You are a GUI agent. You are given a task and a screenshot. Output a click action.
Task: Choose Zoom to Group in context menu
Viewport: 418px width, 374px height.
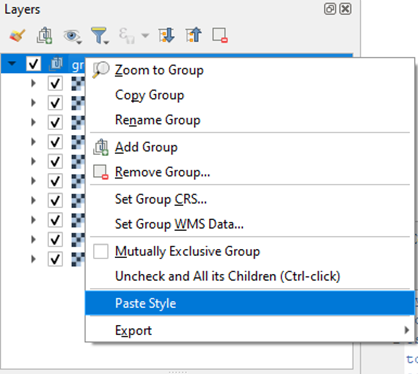[x=250, y=70]
